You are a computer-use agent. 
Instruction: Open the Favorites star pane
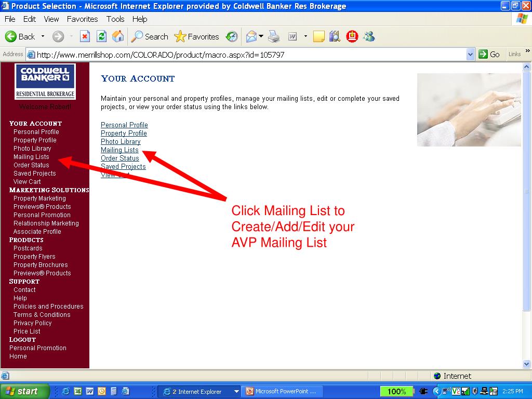196,36
